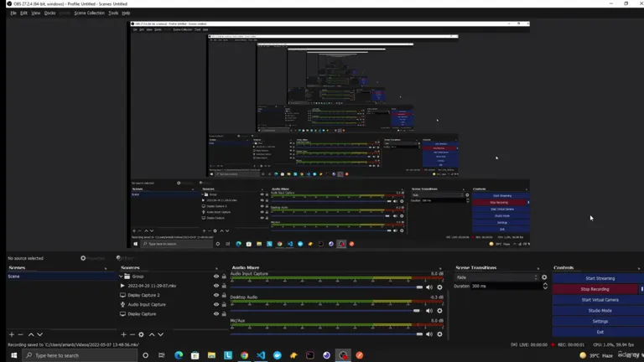Pause the recording with pause icon
Image resolution: width=644 pixels, height=362 pixels.
tap(641, 289)
